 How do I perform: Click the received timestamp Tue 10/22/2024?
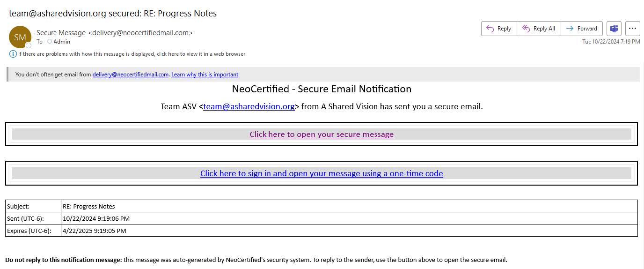tap(611, 42)
